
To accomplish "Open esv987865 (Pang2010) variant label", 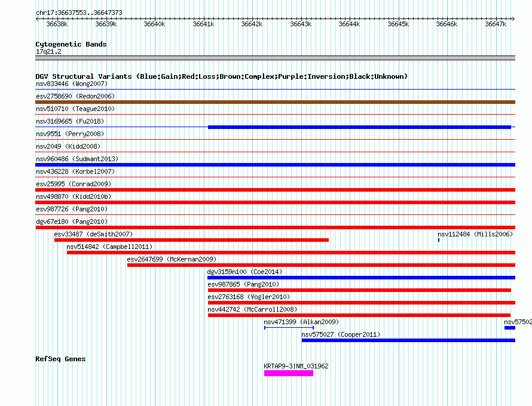I will [243, 284].
